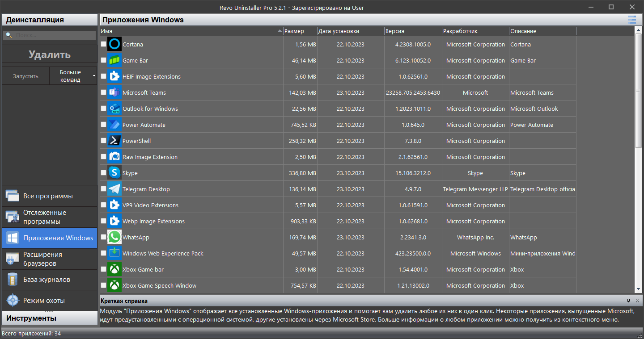The height and width of the screenshot is (339, 644).
Task: Open Расширения браузеров module
Action: (x=50, y=259)
